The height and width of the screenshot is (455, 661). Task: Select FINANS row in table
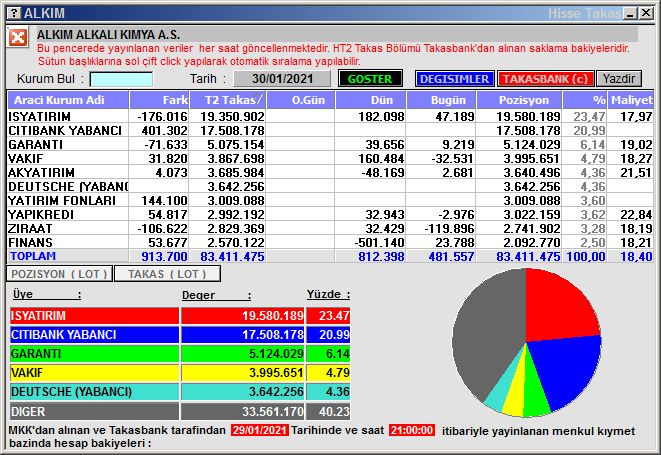tap(330, 242)
